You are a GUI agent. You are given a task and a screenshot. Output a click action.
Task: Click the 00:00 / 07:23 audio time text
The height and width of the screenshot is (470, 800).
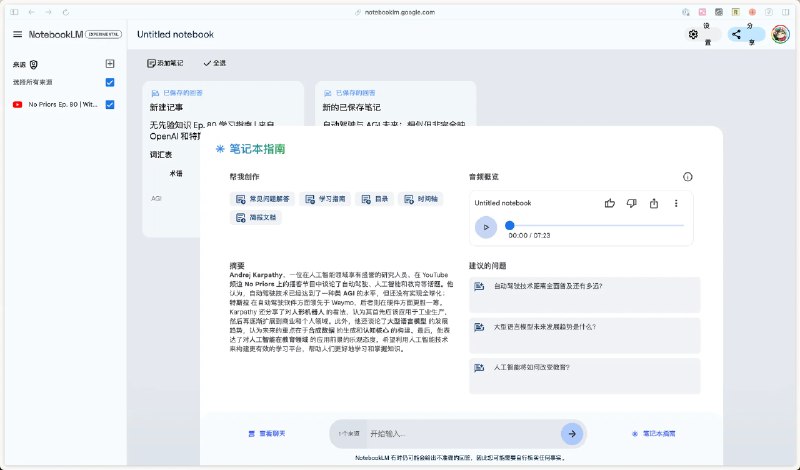529,236
